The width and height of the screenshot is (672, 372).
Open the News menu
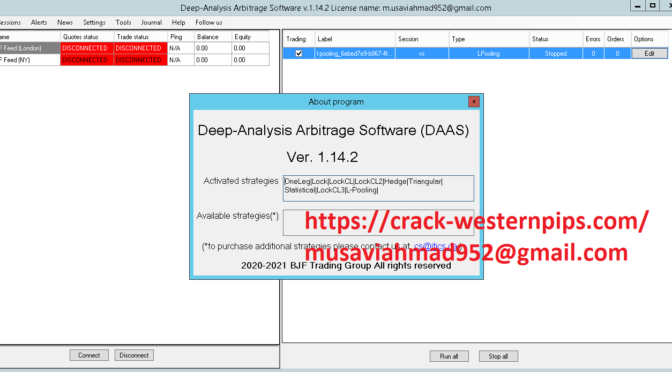pos(65,22)
